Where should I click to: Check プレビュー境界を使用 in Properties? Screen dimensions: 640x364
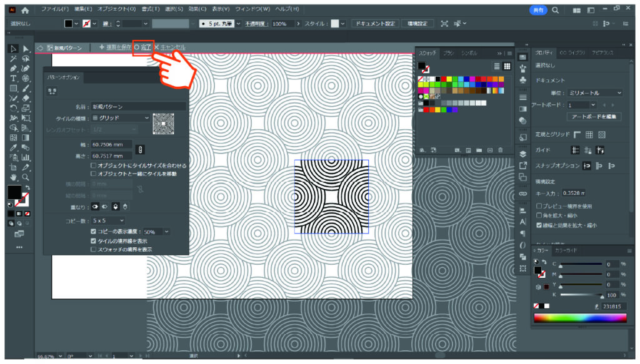(539, 206)
